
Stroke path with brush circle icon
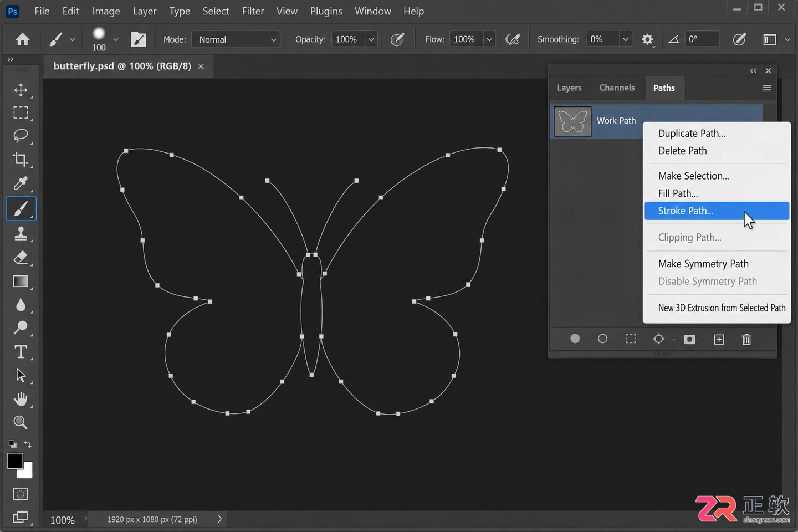pos(603,339)
